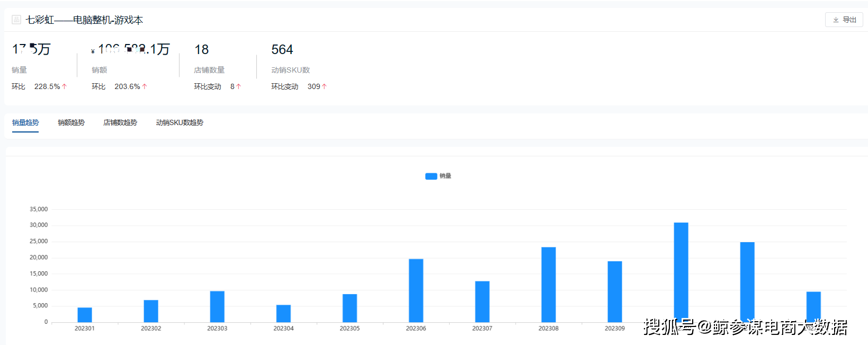The height and width of the screenshot is (345, 868).
Task: Switch to the 动销SKU数趋势 tab
Action: [180, 122]
